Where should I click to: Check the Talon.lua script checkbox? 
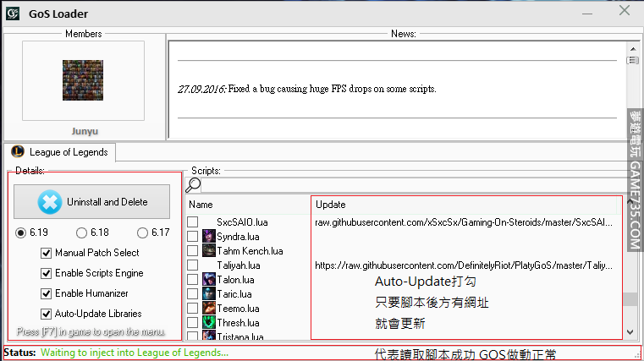[x=193, y=279]
